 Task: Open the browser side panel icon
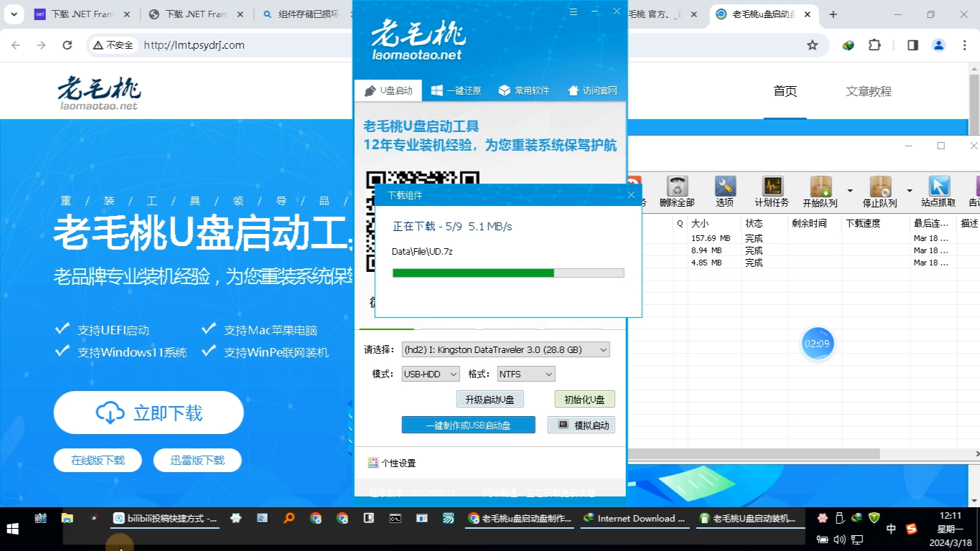[913, 45]
